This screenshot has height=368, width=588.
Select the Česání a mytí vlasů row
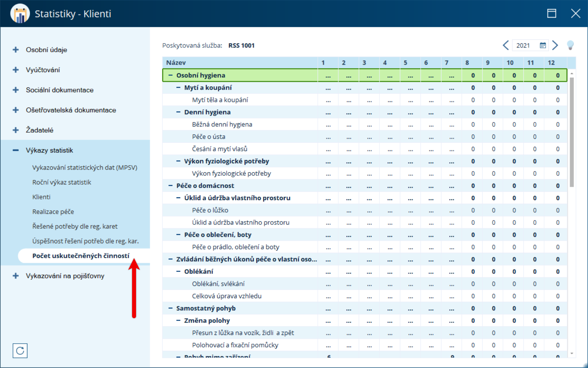coord(365,149)
